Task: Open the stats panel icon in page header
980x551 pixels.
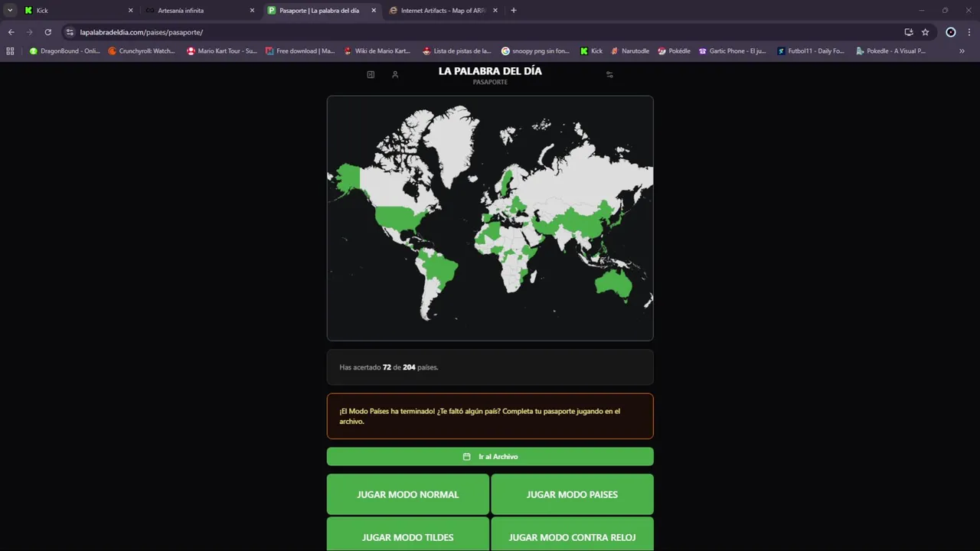Action: (371, 74)
